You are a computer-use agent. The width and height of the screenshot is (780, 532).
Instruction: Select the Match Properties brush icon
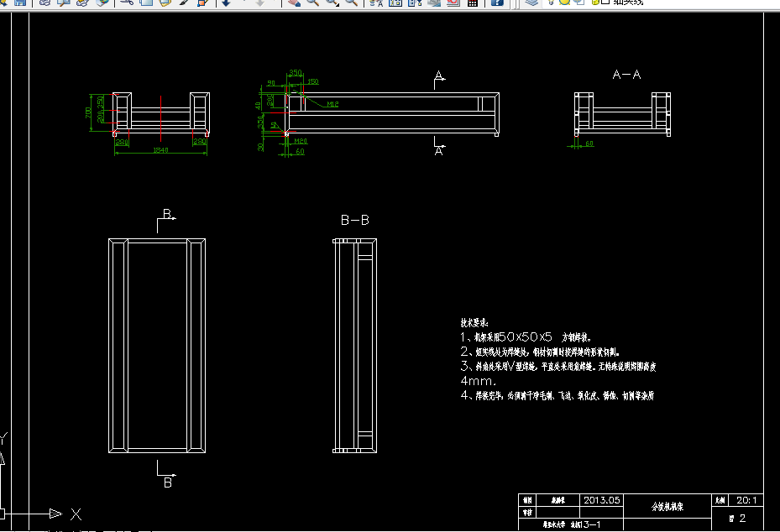point(183,3)
